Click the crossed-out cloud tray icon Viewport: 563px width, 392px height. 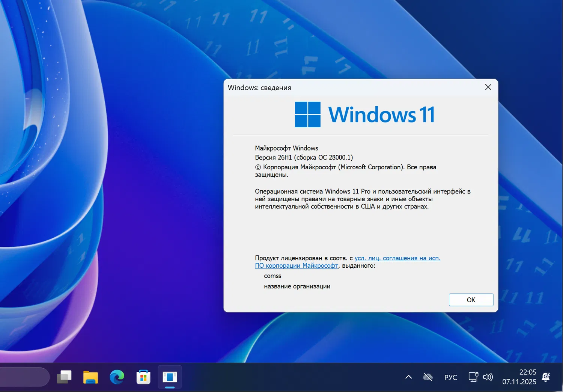pos(428,377)
